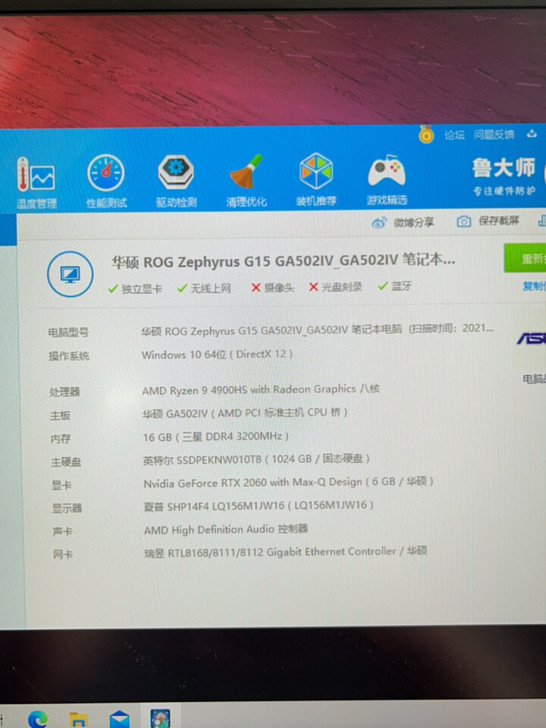Click the 网卡 row label
This screenshot has width=546, height=728.
tap(63, 554)
